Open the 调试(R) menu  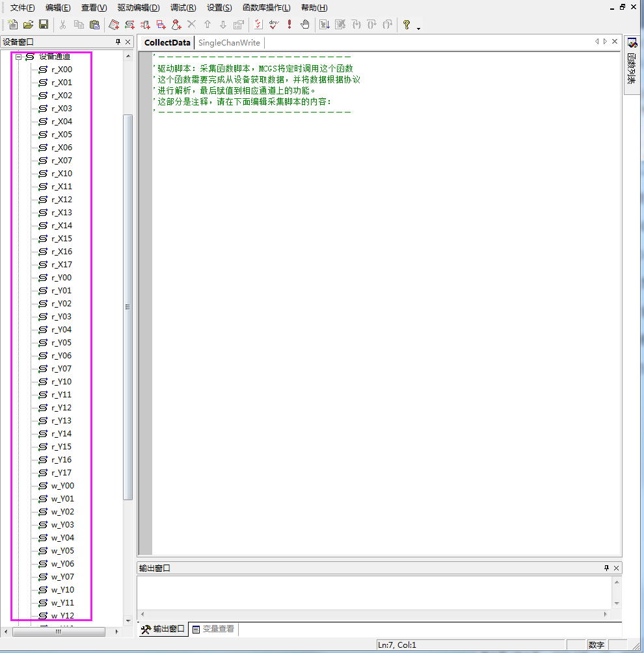click(183, 8)
